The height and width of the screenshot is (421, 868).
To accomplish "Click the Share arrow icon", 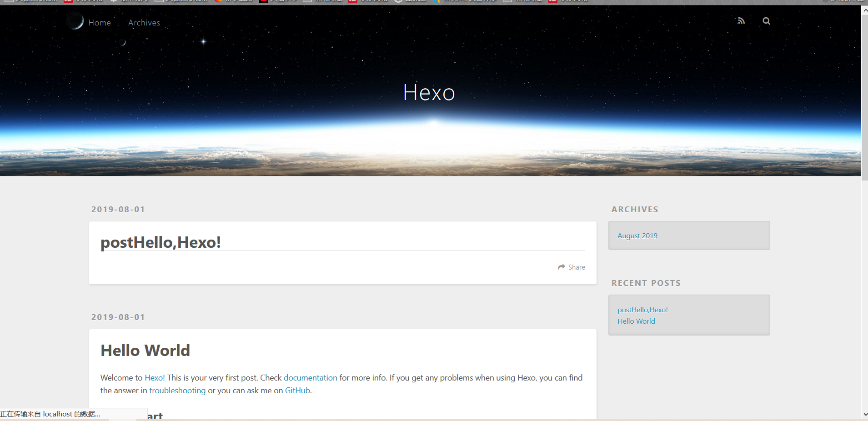I will pos(562,267).
